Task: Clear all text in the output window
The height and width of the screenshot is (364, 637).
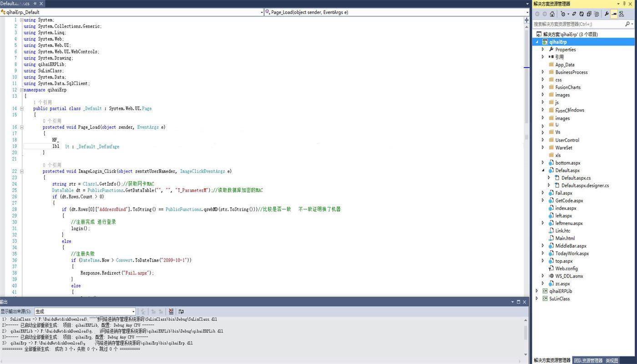Action: 171,312
